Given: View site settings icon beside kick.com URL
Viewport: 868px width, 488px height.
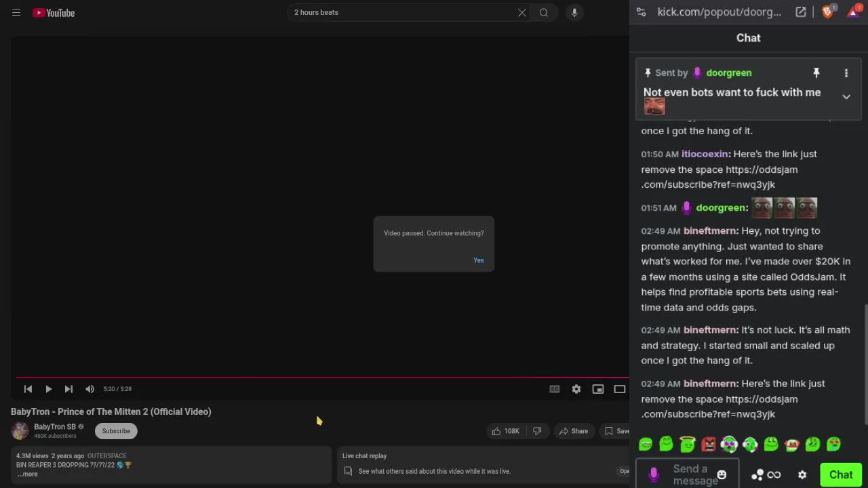Looking at the screenshot, I should (641, 12).
